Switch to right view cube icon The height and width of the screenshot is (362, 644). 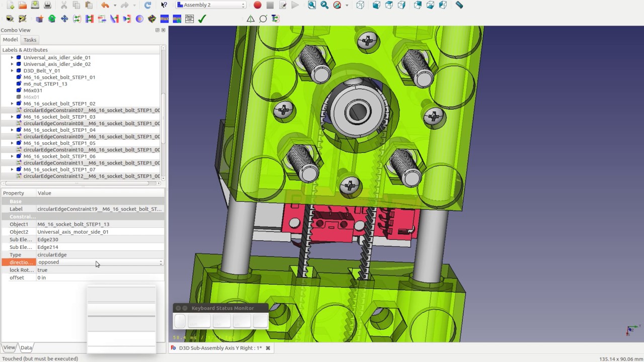(x=401, y=5)
